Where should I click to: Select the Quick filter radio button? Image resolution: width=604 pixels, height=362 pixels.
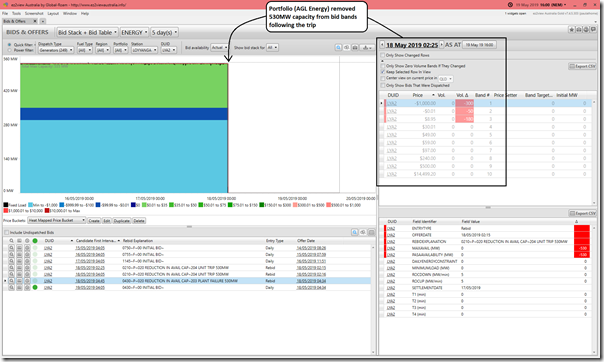(10, 45)
